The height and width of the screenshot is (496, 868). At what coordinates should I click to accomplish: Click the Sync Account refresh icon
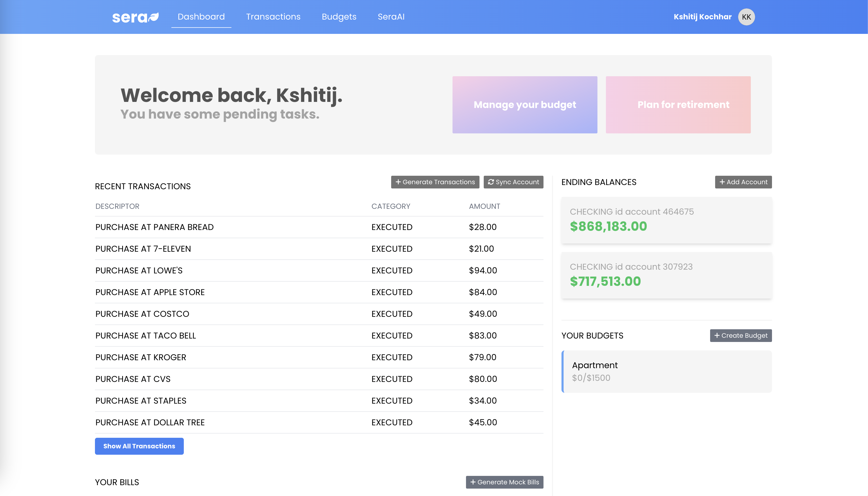[x=491, y=182]
